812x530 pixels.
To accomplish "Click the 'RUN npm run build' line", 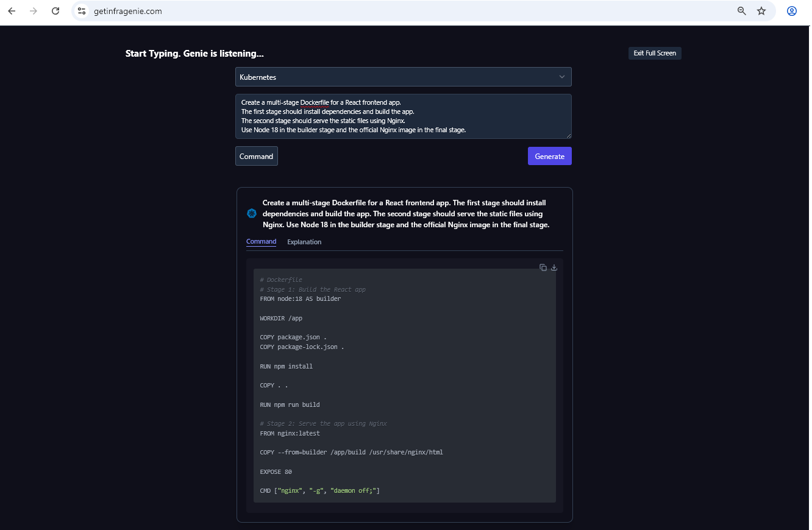I will point(290,405).
